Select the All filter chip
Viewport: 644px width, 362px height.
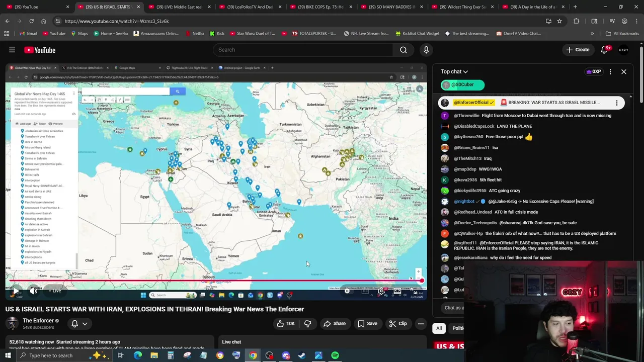click(439, 328)
